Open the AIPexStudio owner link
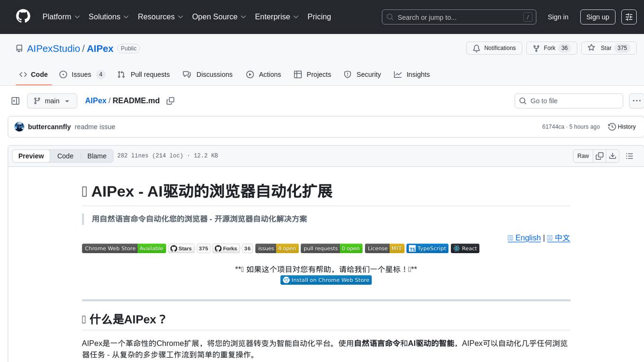Viewport: 644px width, 362px height. pyautogui.click(x=54, y=48)
